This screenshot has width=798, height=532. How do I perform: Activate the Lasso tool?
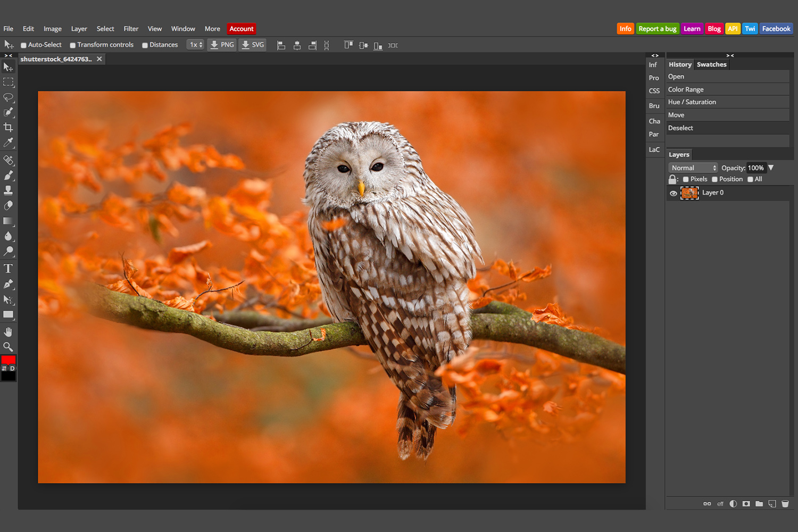pyautogui.click(x=9, y=97)
